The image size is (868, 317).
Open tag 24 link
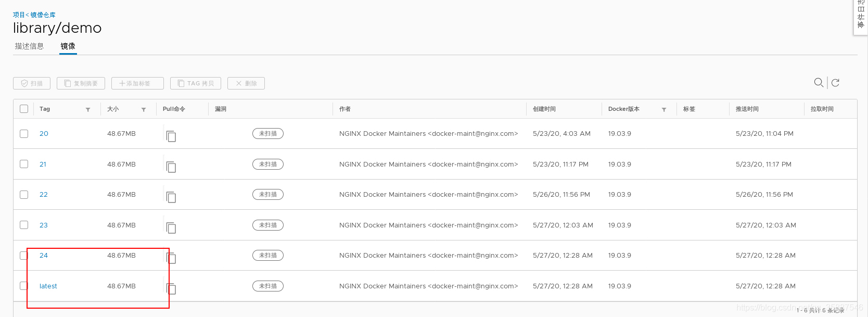(x=44, y=256)
